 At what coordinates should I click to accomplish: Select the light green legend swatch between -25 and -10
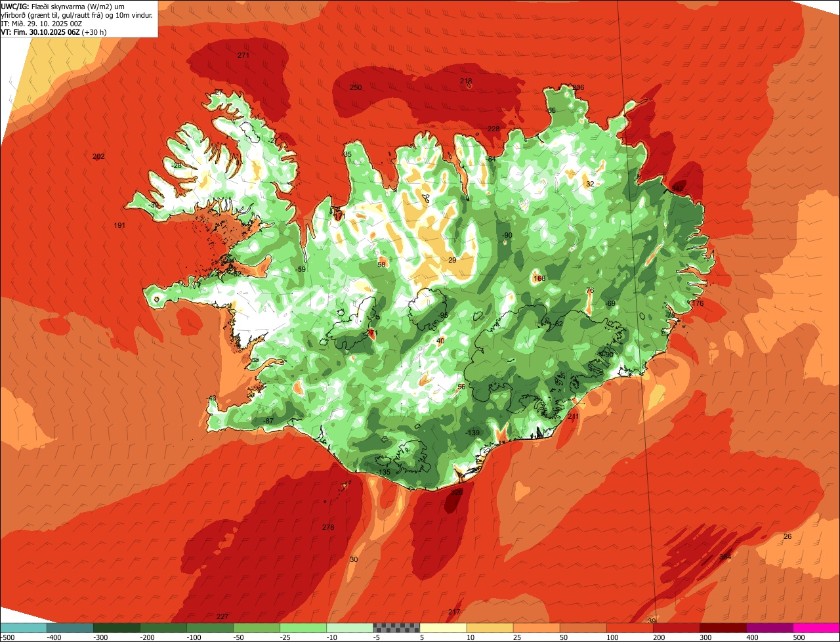click(x=303, y=628)
